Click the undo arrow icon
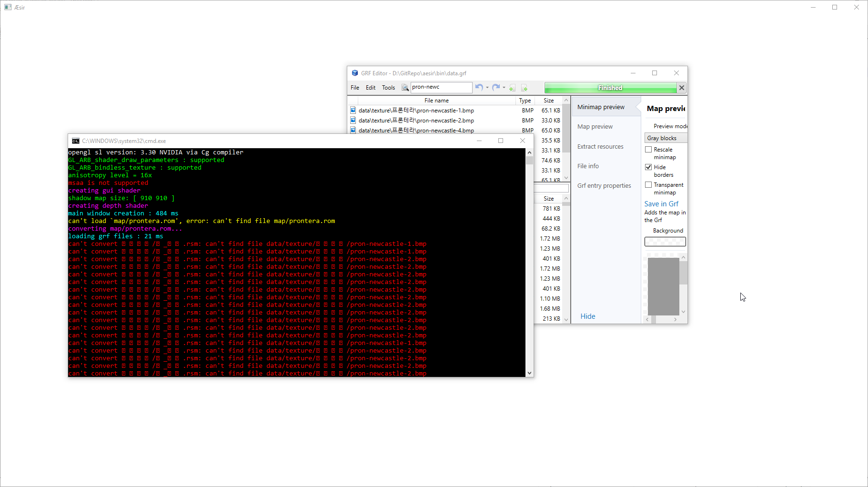The width and height of the screenshot is (868, 487). [x=479, y=87]
